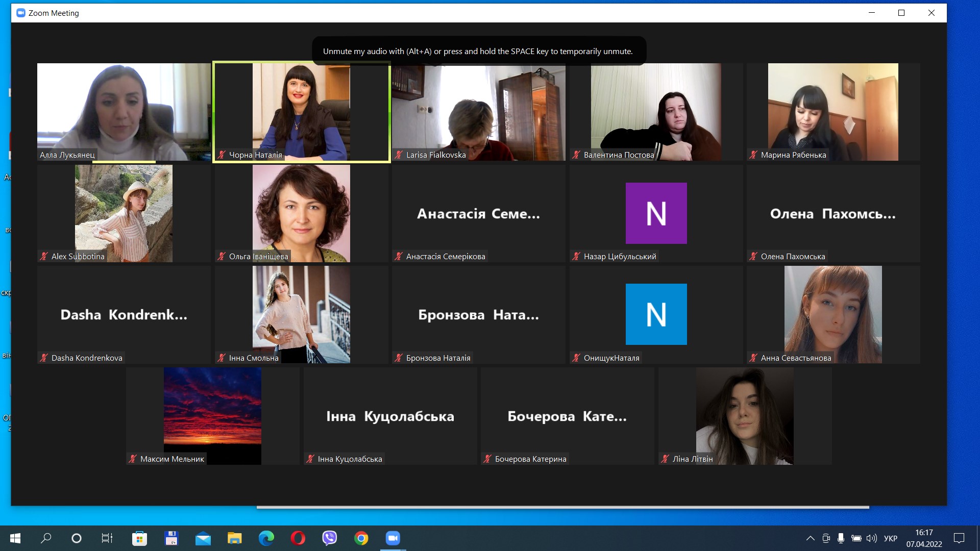Click the Task View taskbar icon
The width and height of the screenshot is (980, 551).
tap(107, 538)
